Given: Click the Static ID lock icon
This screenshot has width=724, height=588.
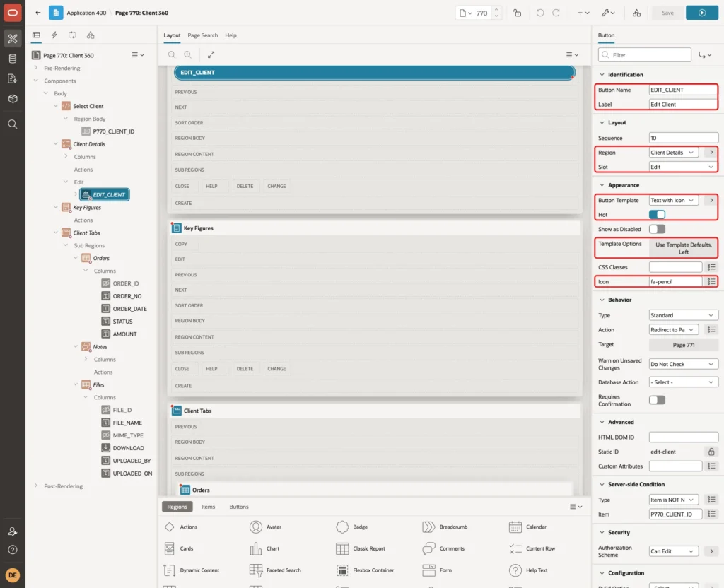Looking at the screenshot, I should click(711, 452).
